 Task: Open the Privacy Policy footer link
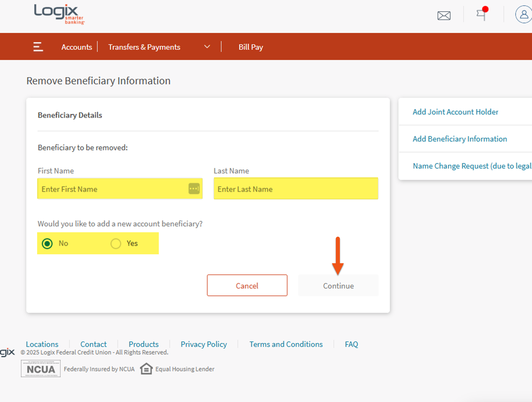[203, 344]
